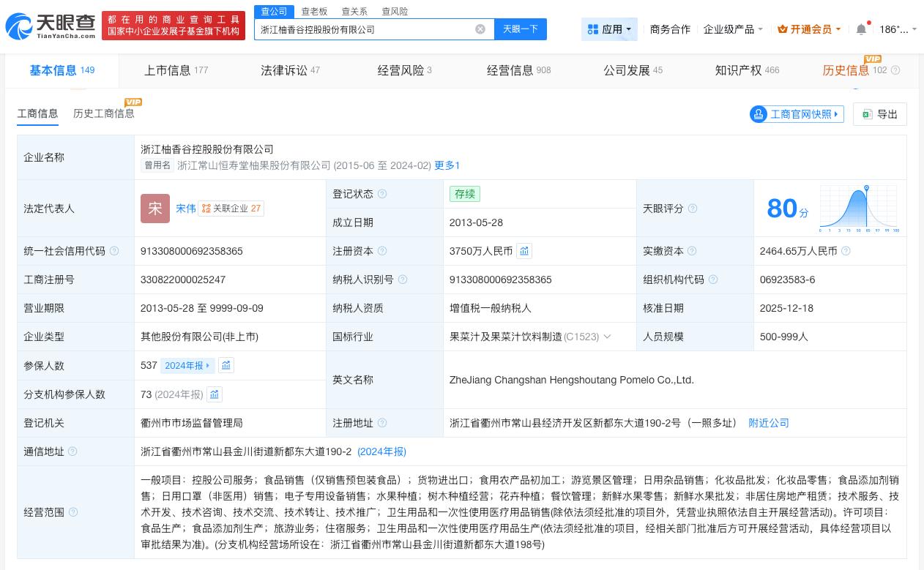The width and height of the screenshot is (924, 570).
Task: Click the chart icon next to 参保人数 537
Action: pos(226,365)
